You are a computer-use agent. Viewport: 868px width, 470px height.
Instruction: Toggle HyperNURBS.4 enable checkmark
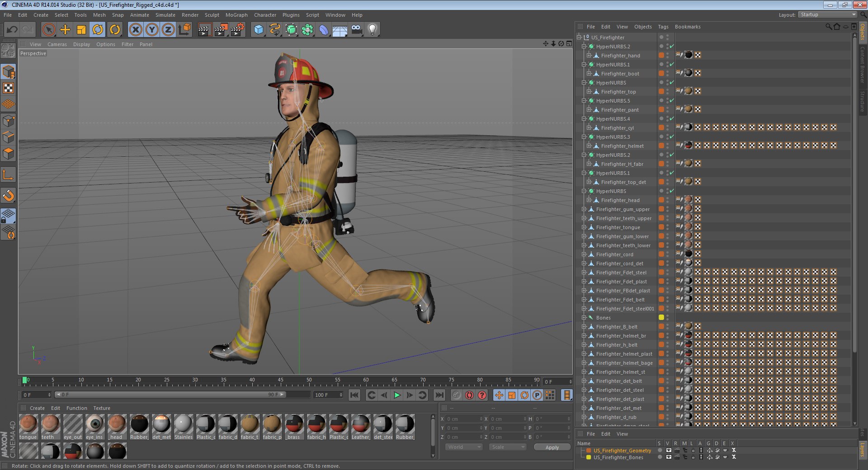[672, 119]
